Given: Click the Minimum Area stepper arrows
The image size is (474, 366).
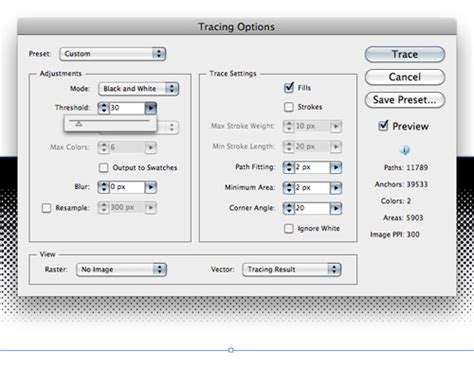Looking at the screenshot, I should 289,188.
